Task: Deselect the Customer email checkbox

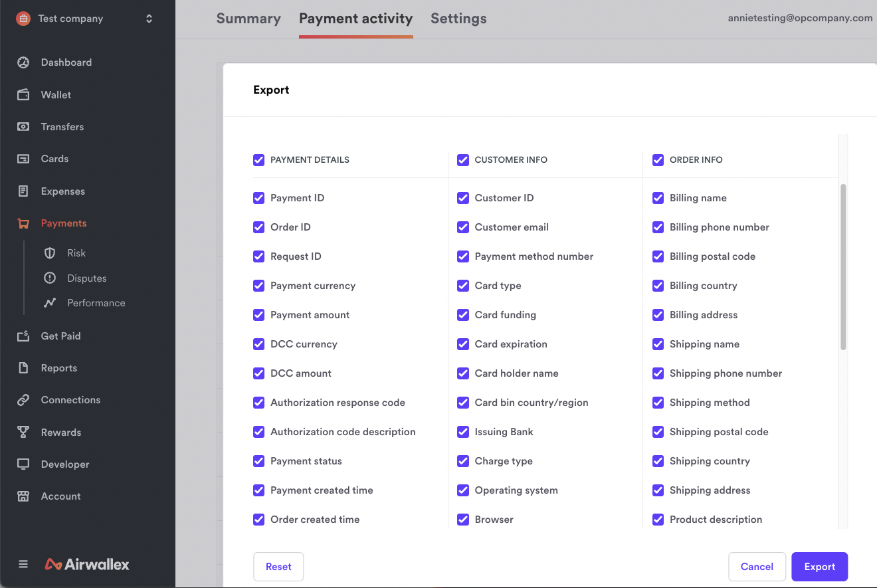Action: (463, 227)
